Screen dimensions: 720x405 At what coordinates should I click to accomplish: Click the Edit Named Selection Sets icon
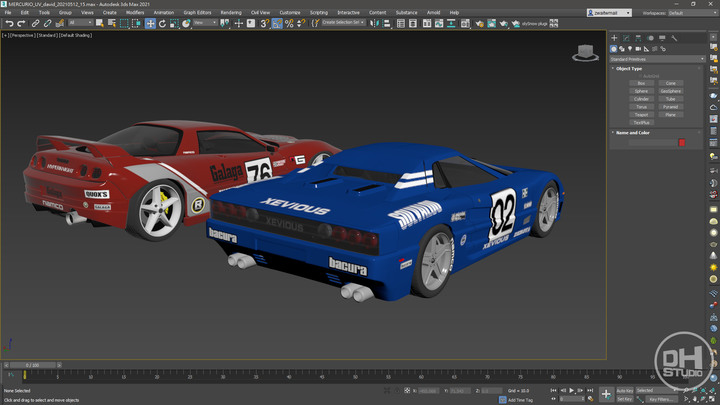click(315, 23)
